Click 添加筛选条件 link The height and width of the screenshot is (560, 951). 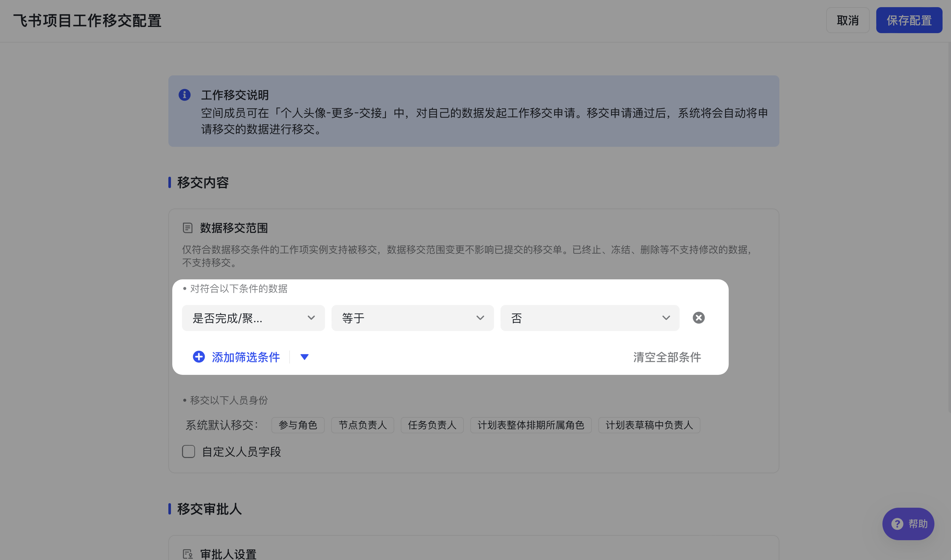click(x=246, y=357)
